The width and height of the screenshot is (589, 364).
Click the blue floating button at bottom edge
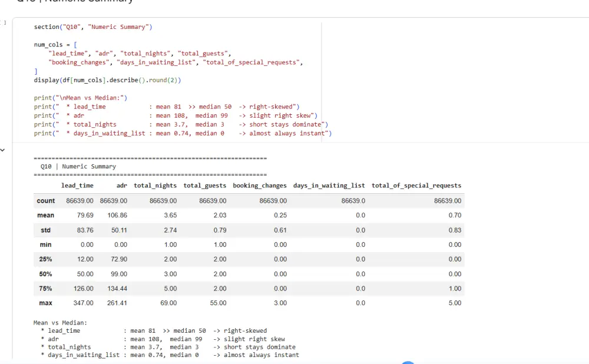408,362
